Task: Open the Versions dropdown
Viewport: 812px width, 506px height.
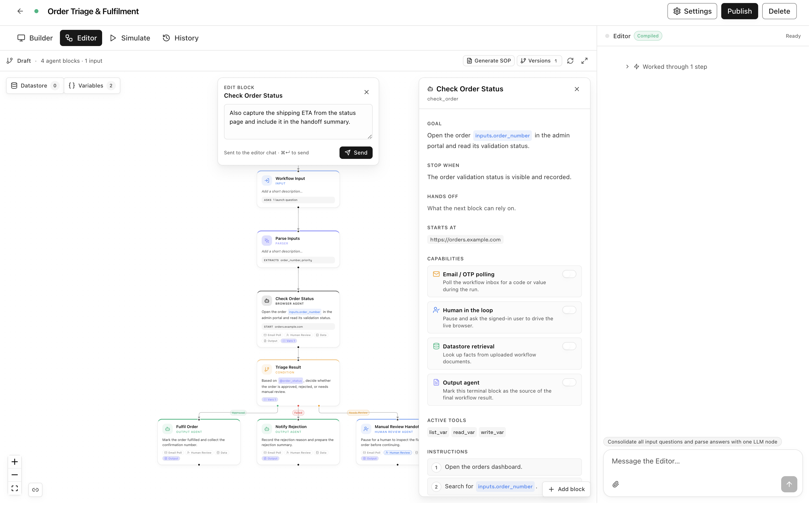Action: [x=541, y=61]
